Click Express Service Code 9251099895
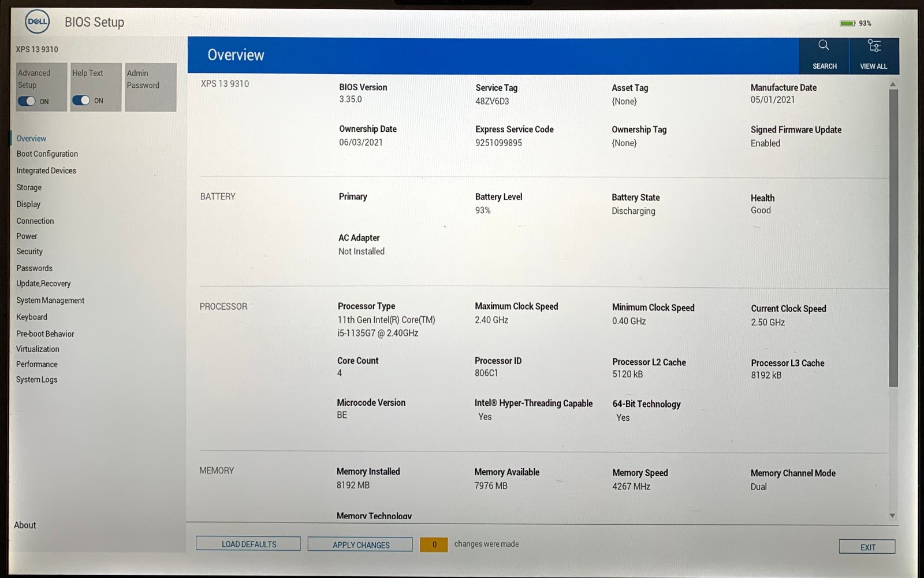This screenshot has width=924, height=578. point(498,143)
